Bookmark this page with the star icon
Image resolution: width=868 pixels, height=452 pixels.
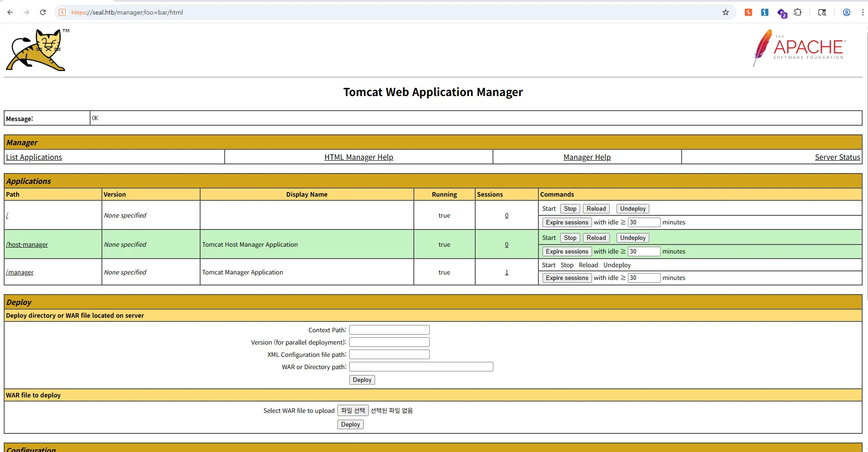point(726,12)
